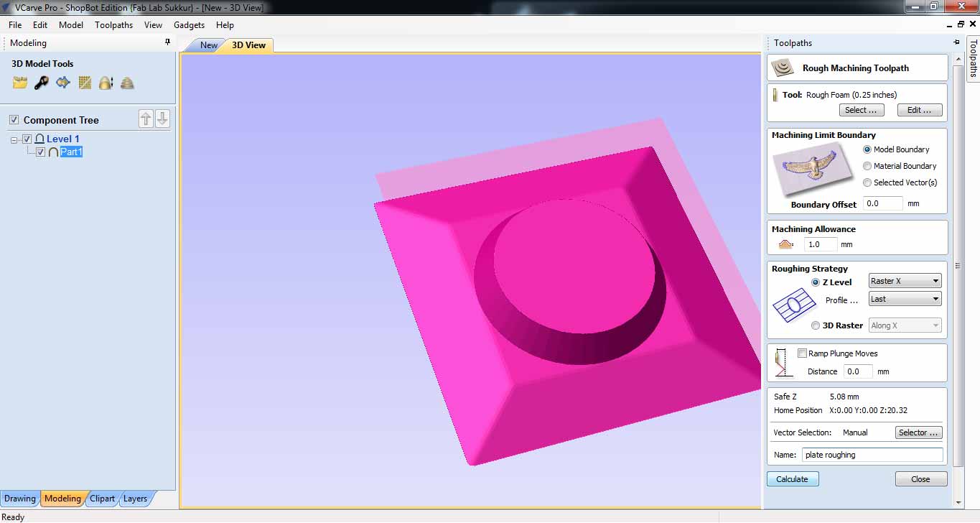Click the toolpath Name field

point(872,455)
